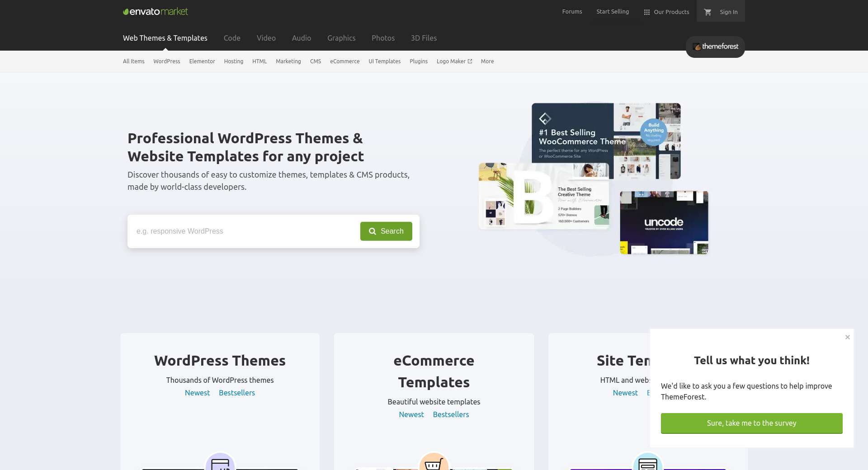The image size is (868, 470).
Task: Click the eCommerce Templates basket icon
Action: coord(434,462)
